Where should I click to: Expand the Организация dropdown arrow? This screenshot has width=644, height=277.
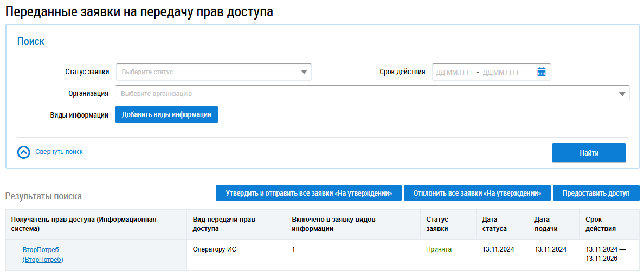tap(622, 94)
